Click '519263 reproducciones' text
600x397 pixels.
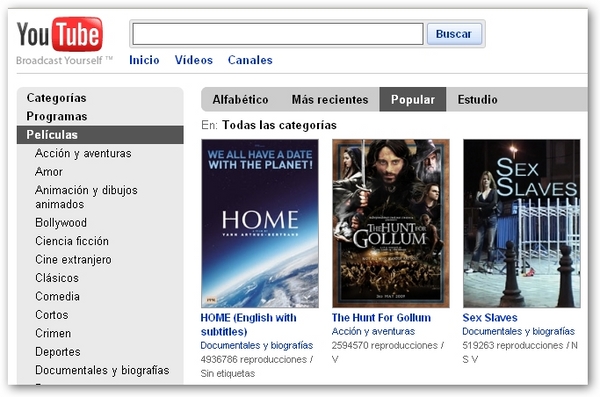tap(513, 345)
